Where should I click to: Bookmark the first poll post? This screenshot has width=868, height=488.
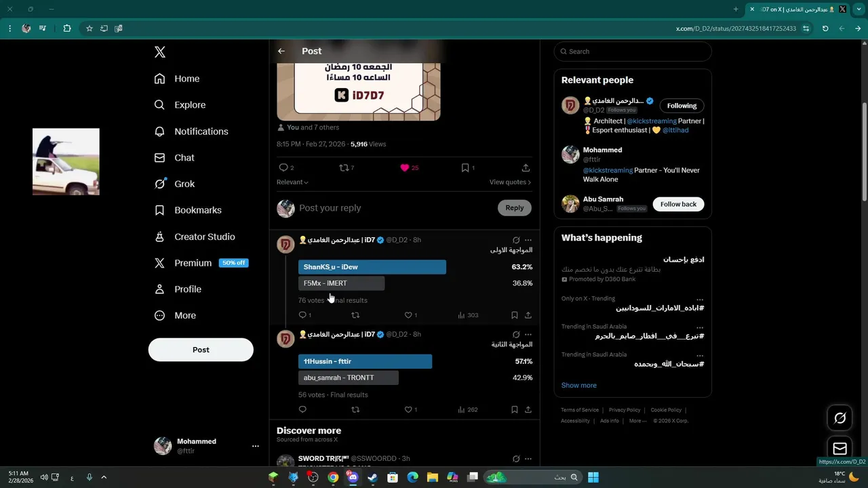point(515,315)
